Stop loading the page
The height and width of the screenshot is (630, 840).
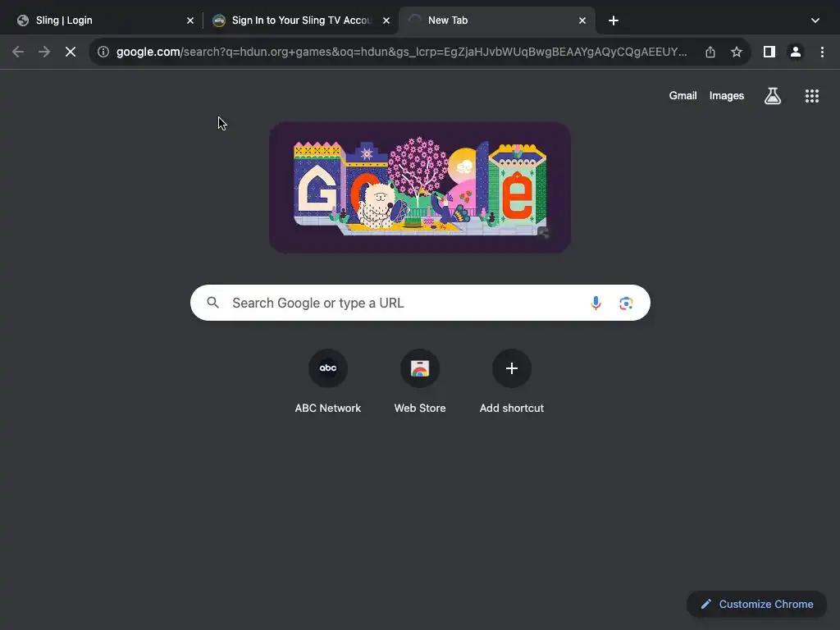[x=71, y=52]
